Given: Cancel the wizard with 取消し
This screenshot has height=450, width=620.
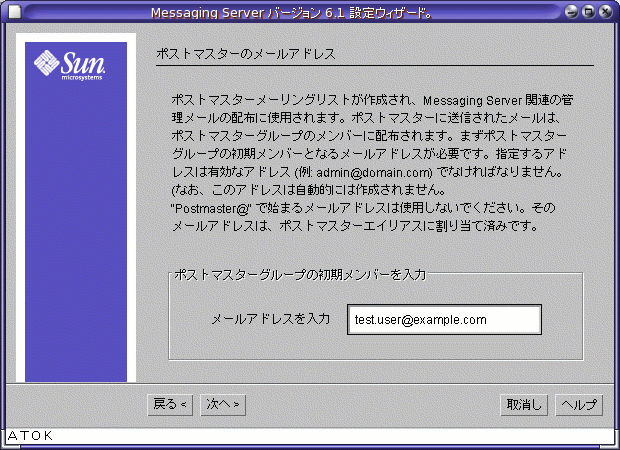Looking at the screenshot, I should [x=524, y=405].
